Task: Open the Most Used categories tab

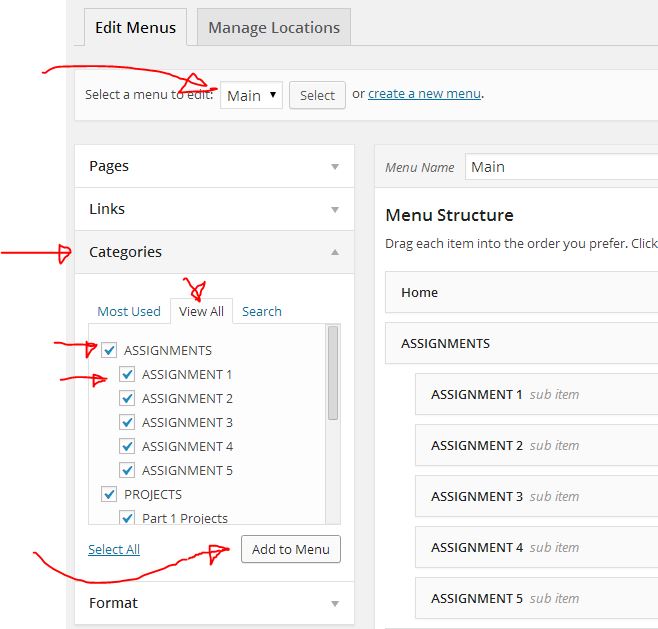Action: (x=129, y=311)
